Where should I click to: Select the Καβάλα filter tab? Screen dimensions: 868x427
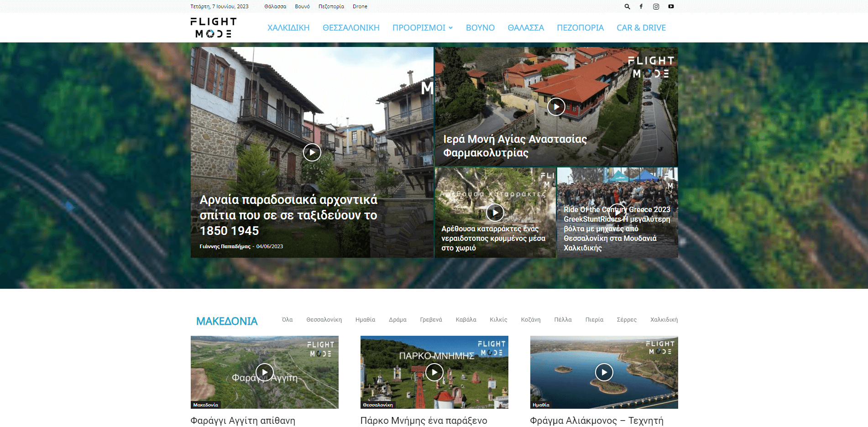[x=465, y=320]
